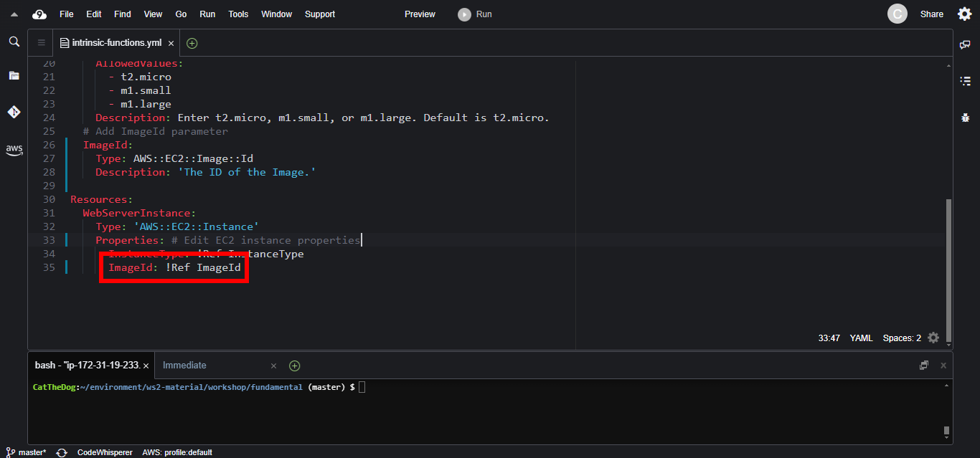The height and width of the screenshot is (458, 980).
Task: Open the AWS Toolkit sidebar icon
Action: click(14, 150)
